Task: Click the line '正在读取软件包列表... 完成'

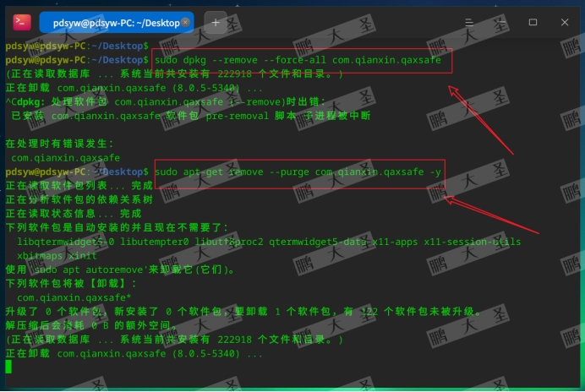Action: [79, 186]
